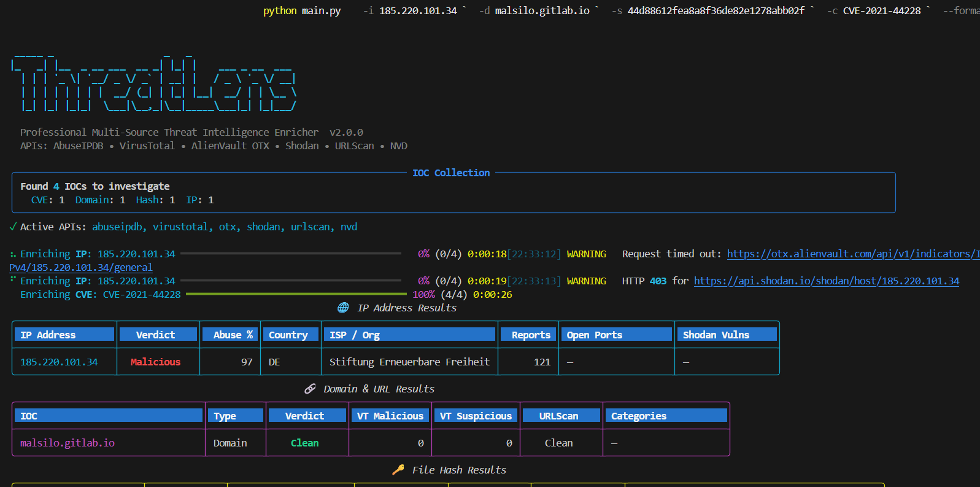980x487 pixels.
Task: Click the Abuse % column header
Action: click(230, 335)
